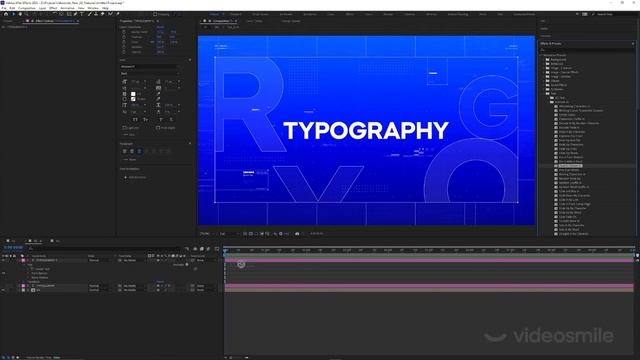Image resolution: width=640 pixels, height=360 pixels.
Task: Click the Superscript text style icon
Action: click(161, 120)
